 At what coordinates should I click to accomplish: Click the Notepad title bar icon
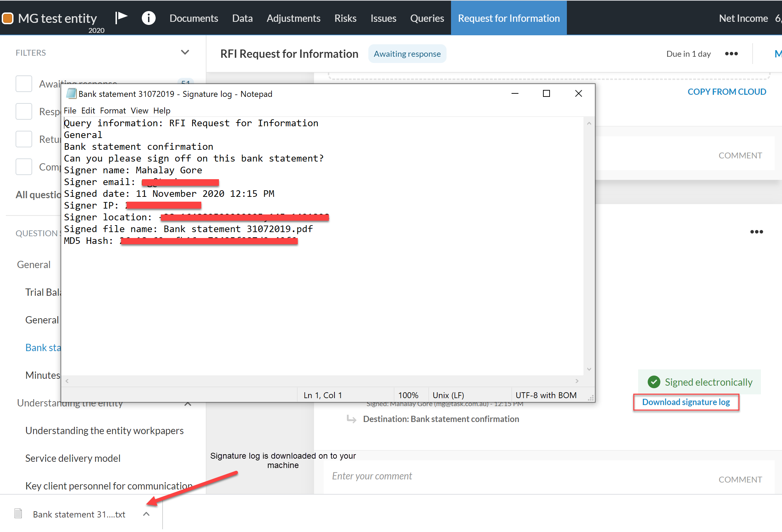tap(71, 94)
